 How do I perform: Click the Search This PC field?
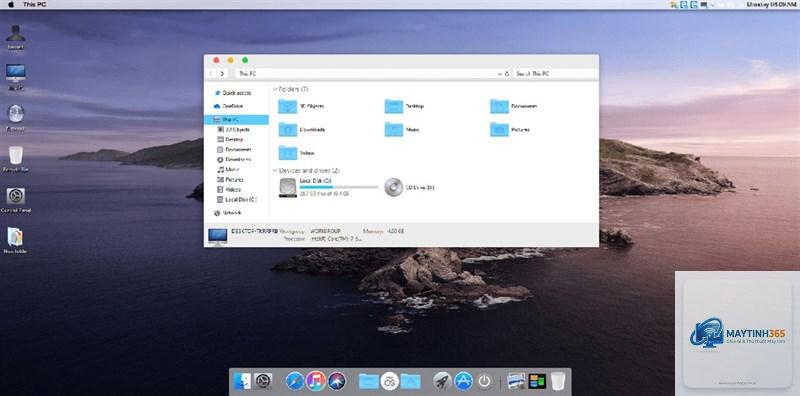555,74
